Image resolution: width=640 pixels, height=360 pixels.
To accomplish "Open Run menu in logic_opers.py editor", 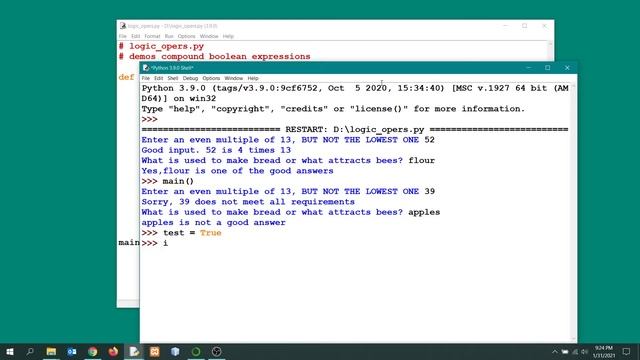I will 169,36.
